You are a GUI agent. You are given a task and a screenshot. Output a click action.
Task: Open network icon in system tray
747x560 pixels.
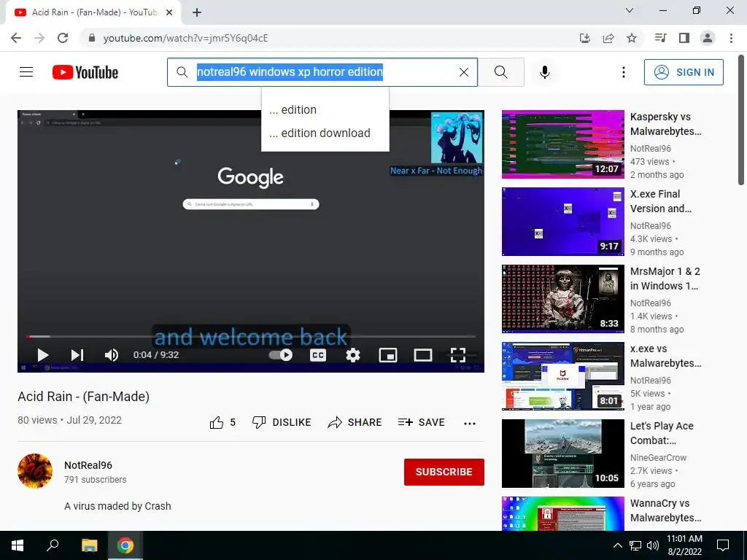click(x=635, y=545)
